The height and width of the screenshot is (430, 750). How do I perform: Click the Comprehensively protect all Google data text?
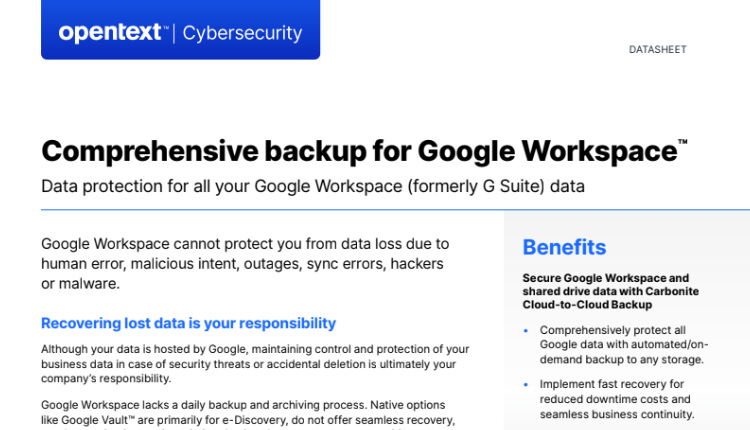[622, 344]
